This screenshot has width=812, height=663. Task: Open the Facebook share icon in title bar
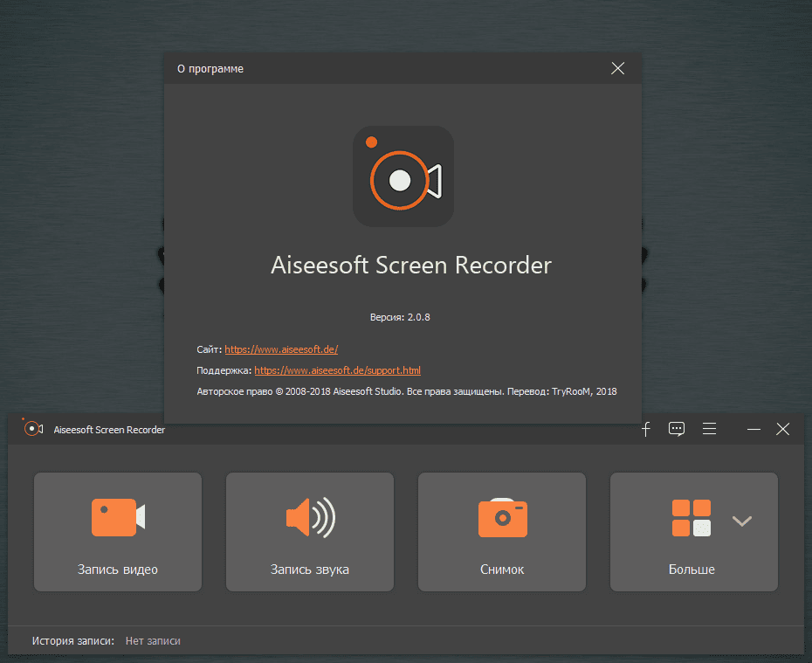(x=646, y=429)
